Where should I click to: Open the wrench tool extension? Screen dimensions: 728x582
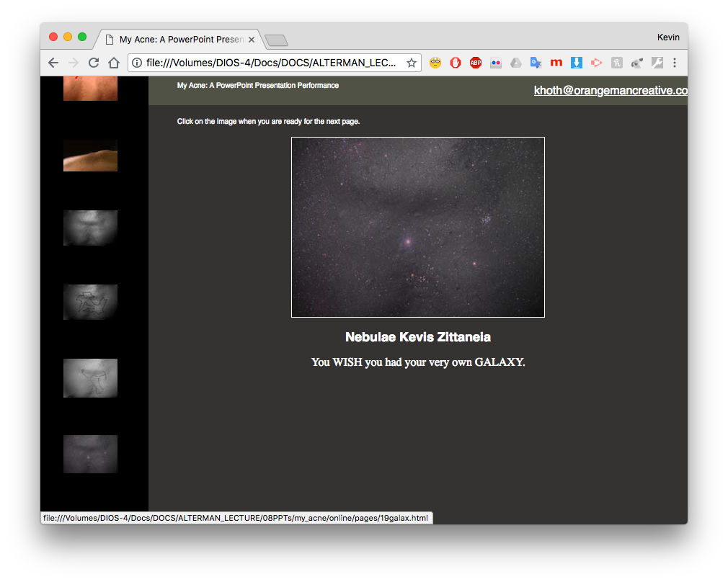coord(657,63)
